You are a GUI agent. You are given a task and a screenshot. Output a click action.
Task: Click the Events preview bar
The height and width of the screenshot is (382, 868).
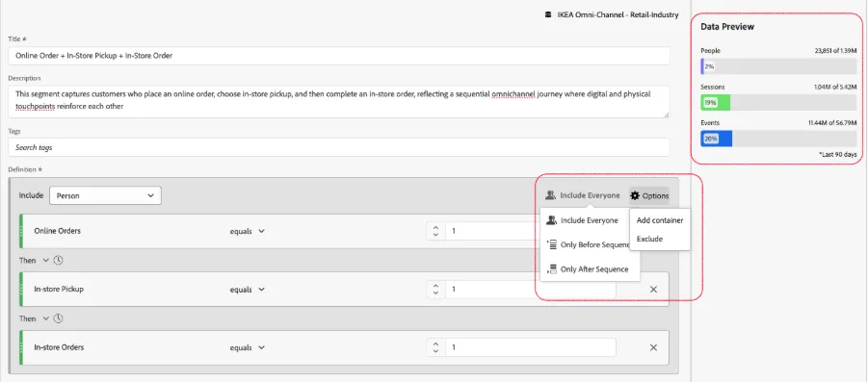[x=778, y=139]
